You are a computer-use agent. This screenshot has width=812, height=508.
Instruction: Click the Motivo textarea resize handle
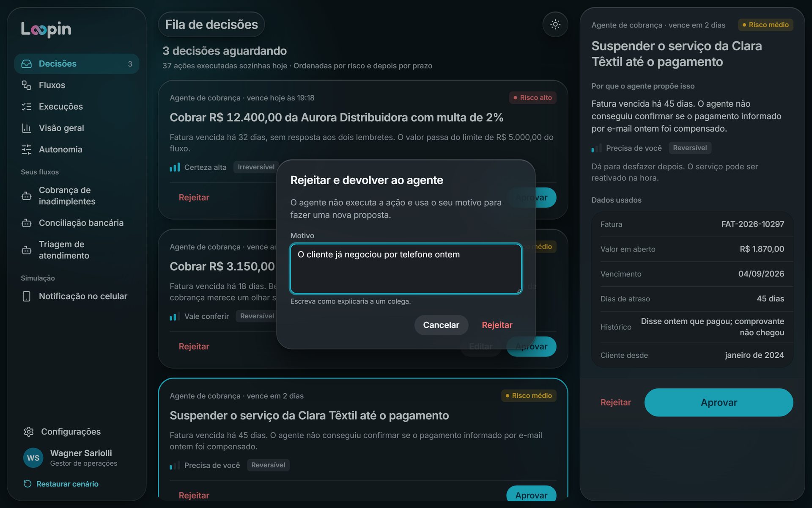518,290
